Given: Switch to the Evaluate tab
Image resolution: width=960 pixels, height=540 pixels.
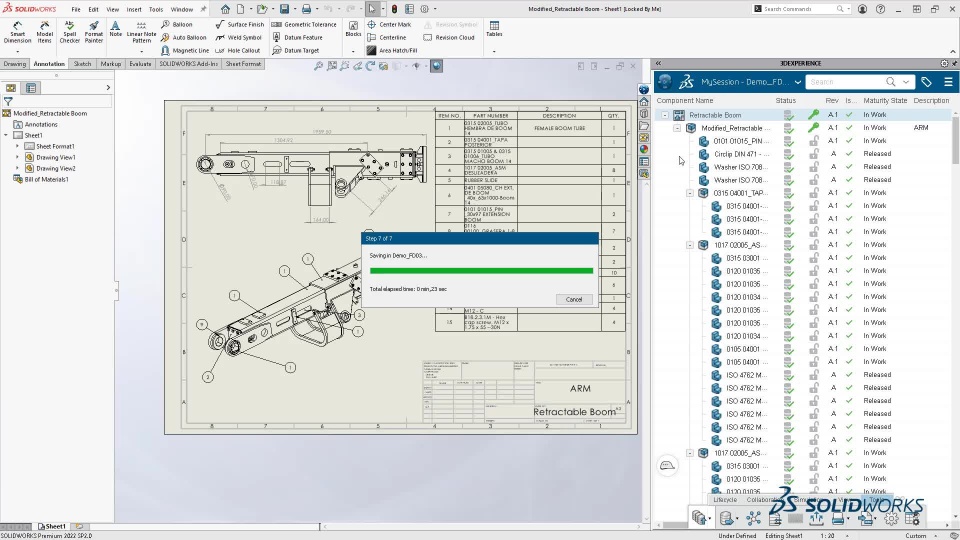Looking at the screenshot, I should (x=140, y=64).
